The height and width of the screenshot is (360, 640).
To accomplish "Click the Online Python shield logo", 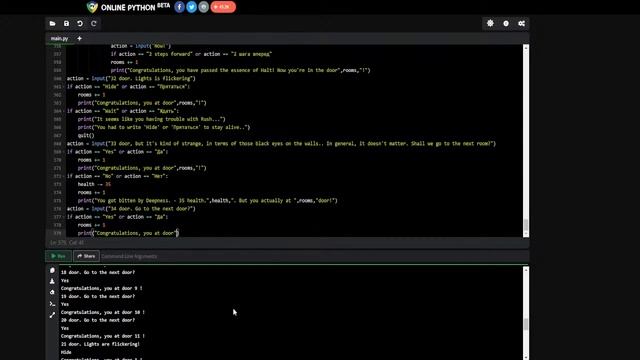I will (x=92, y=7).
